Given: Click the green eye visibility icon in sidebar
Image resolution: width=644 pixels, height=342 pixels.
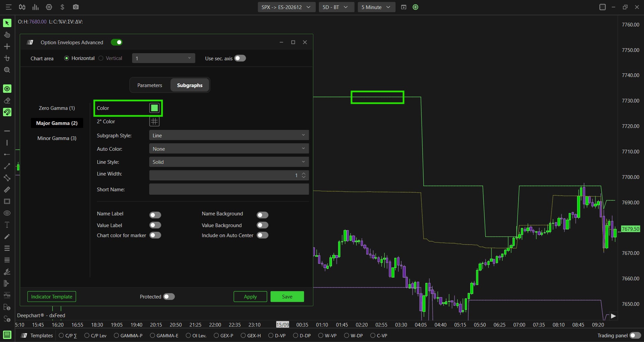Looking at the screenshot, I should pyautogui.click(x=7, y=88).
